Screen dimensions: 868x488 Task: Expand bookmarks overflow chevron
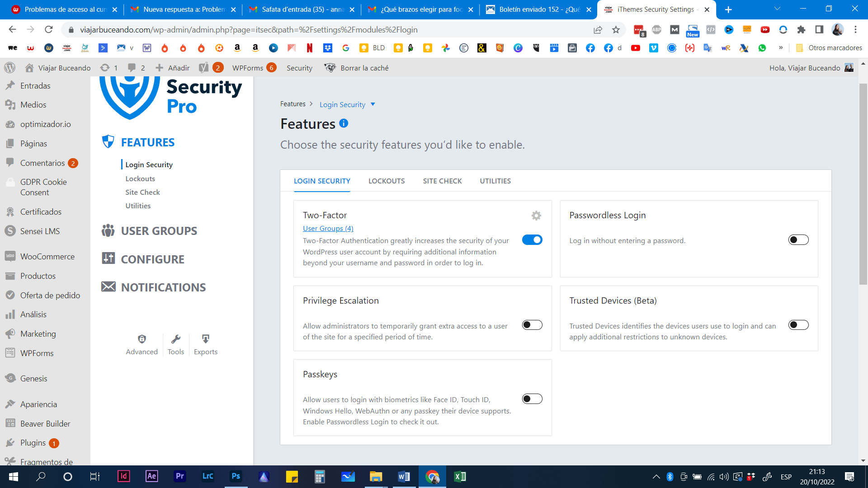[781, 48]
